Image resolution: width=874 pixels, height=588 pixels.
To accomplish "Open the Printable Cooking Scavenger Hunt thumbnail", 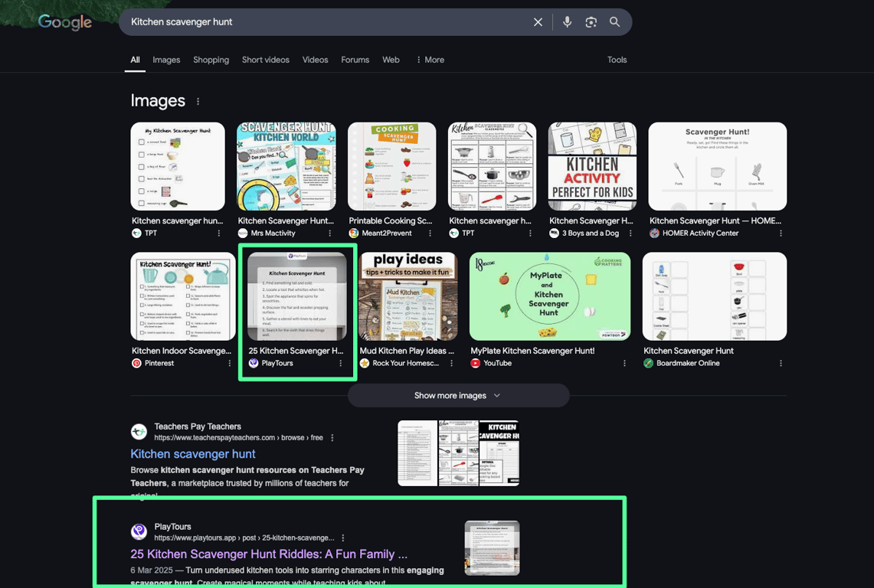I will 392,166.
